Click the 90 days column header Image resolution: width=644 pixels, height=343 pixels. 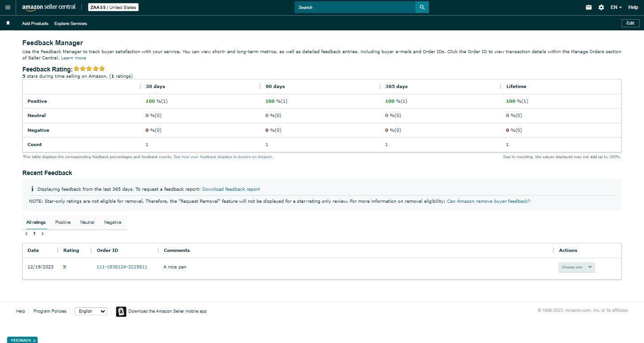(275, 87)
